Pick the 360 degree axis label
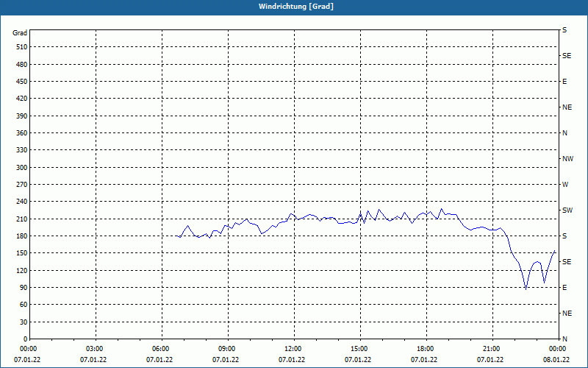 [22, 133]
